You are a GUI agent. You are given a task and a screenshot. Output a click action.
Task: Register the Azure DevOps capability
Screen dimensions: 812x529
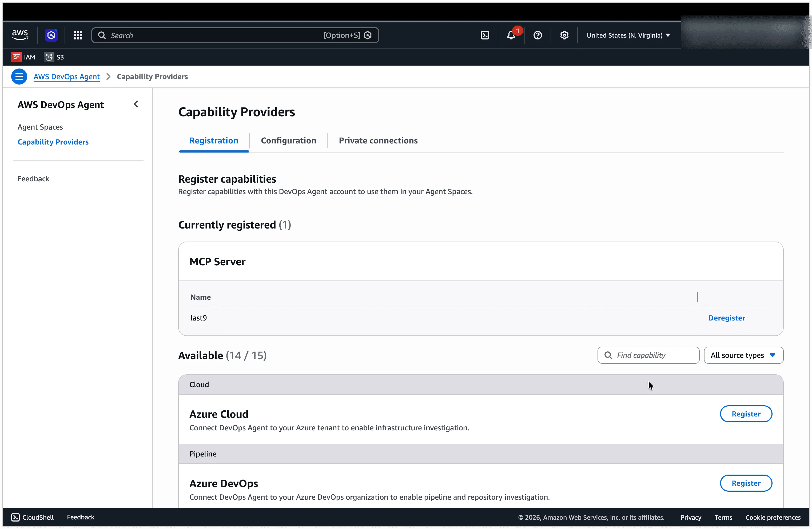(x=746, y=483)
